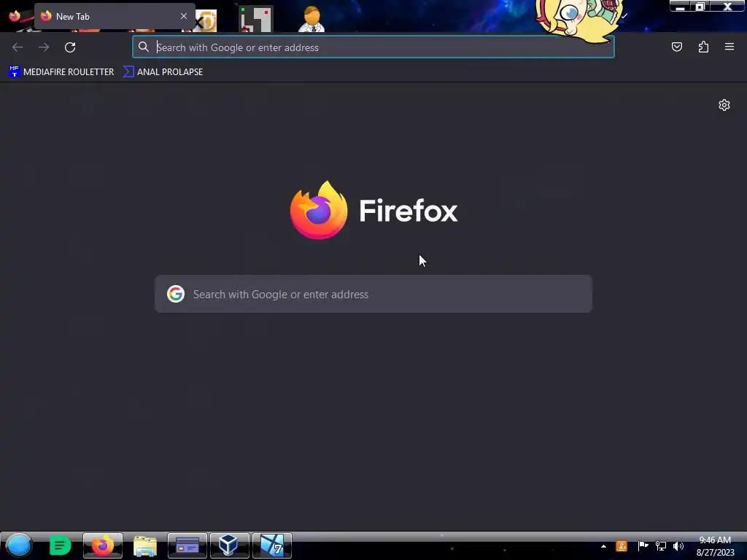Show hidden system tray icons
Viewport: 747px width, 560px height.
click(603, 546)
